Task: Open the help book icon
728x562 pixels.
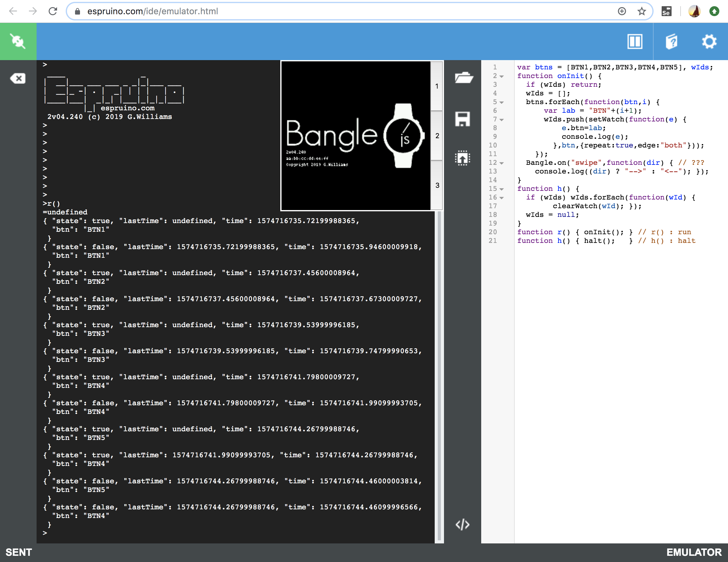Action: click(672, 41)
